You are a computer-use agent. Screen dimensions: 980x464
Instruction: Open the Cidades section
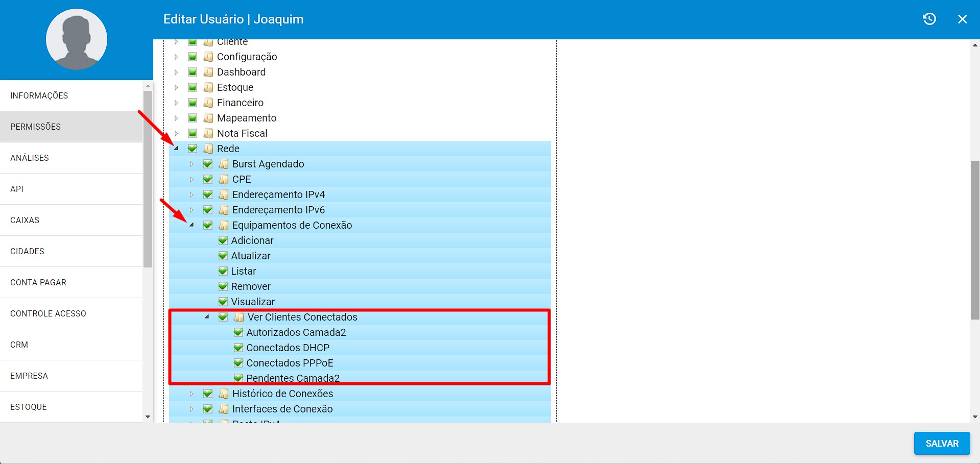pyautogui.click(x=71, y=251)
